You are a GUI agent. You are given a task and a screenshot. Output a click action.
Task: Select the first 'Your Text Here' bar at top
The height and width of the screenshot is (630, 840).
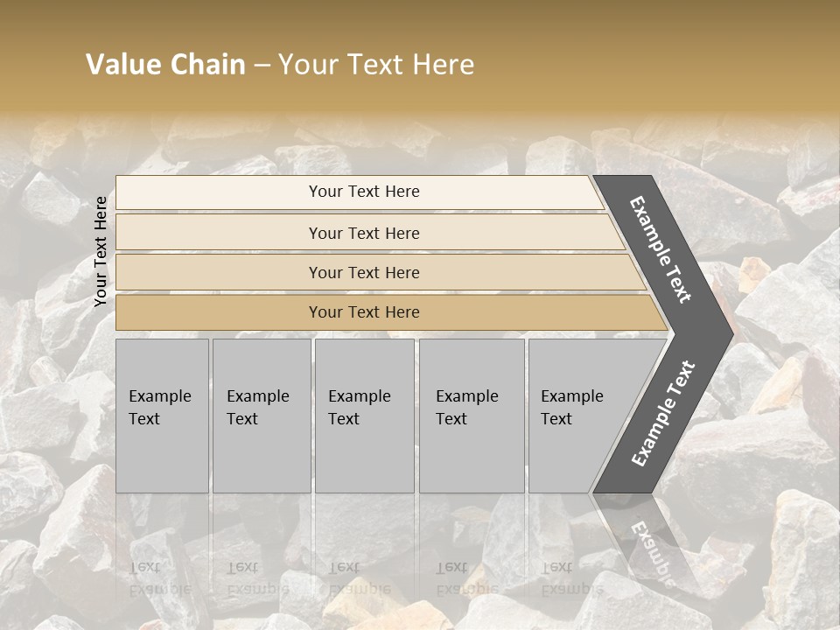click(x=363, y=192)
